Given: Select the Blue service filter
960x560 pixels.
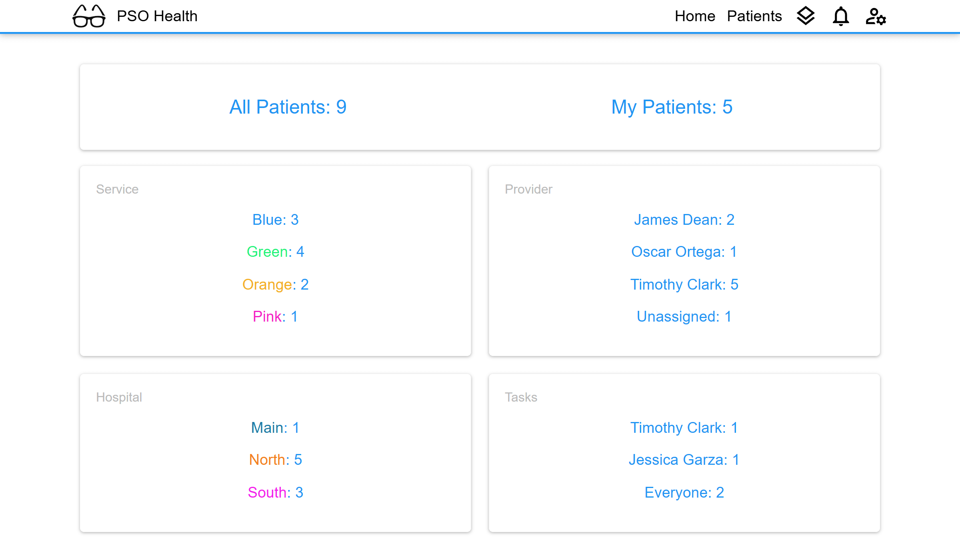Looking at the screenshot, I should pyautogui.click(x=276, y=220).
